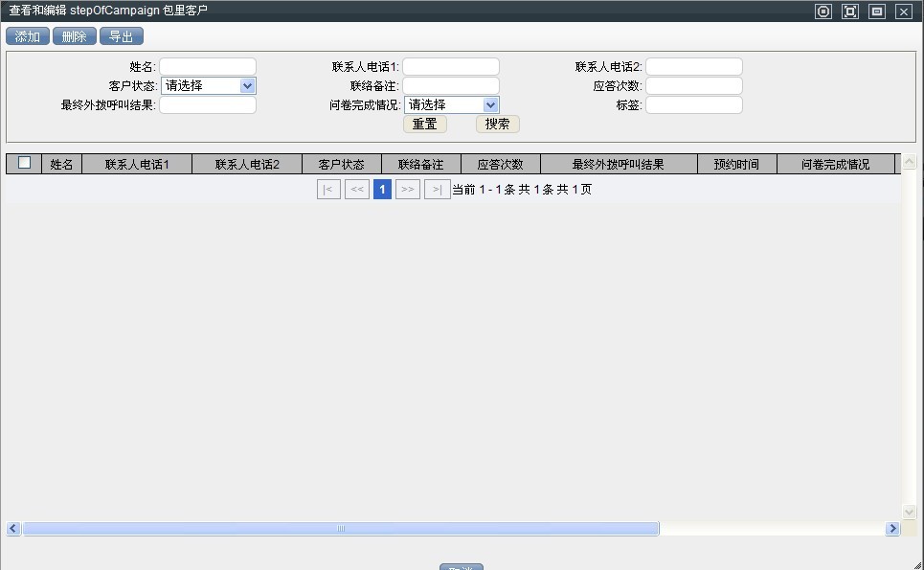The image size is (924, 570).
Task: Click the fullscreen expand icon in title bar
Action: tap(849, 11)
